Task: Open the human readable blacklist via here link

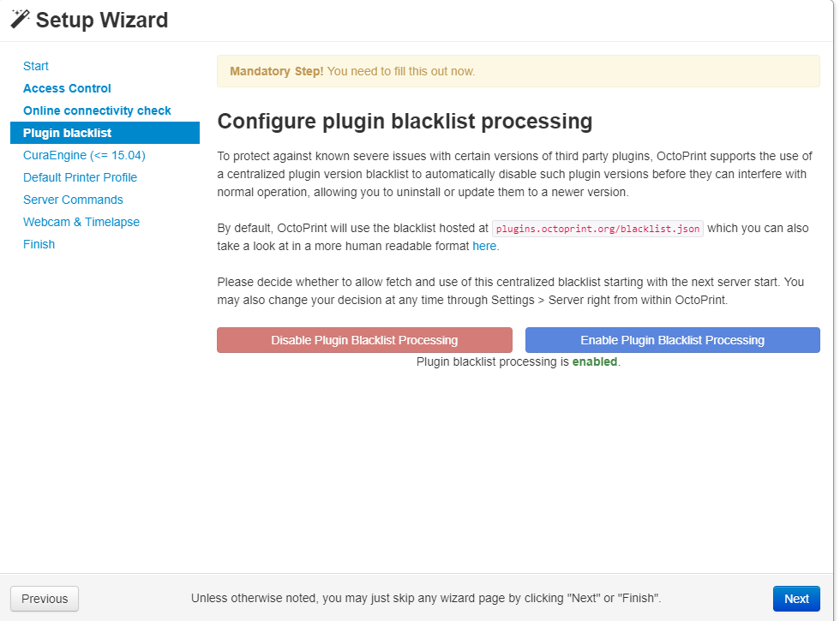Action: (x=484, y=246)
